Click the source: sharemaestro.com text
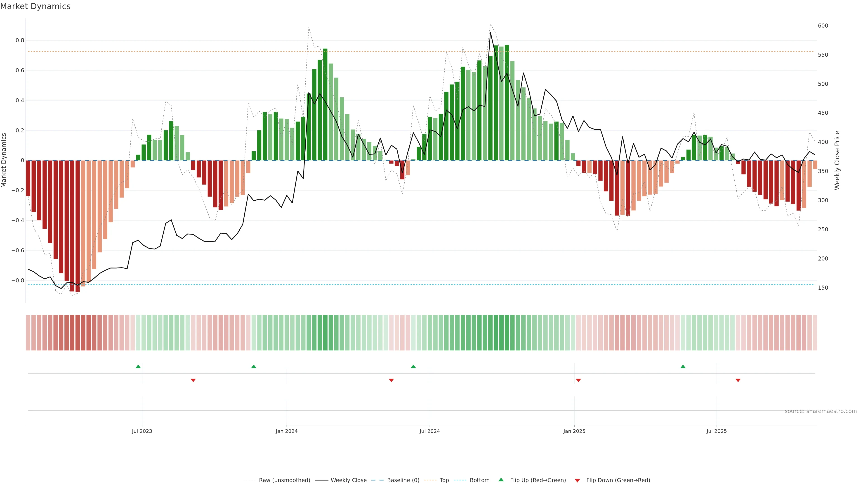Viewport: 868px width, 488px height. [x=821, y=411]
